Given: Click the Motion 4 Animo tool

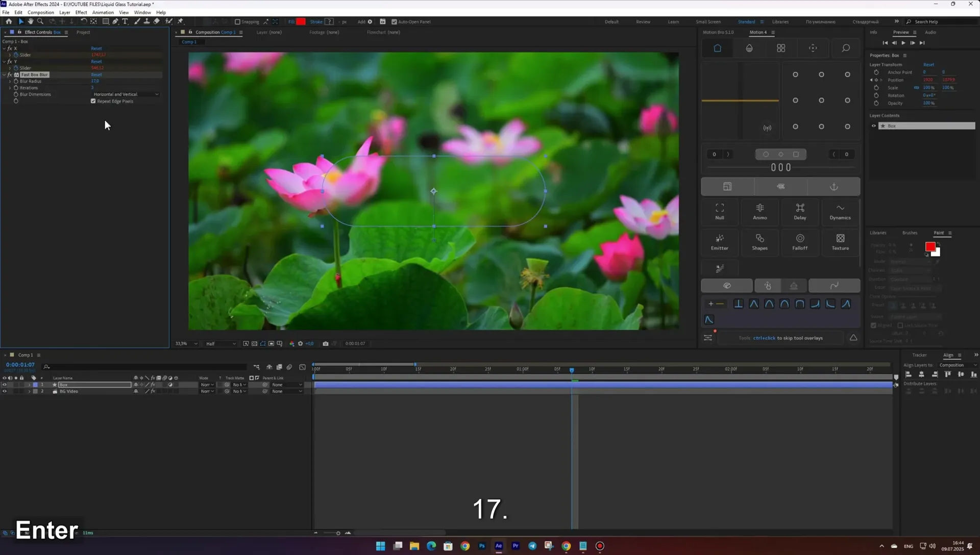Looking at the screenshot, I should (x=759, y=211).
